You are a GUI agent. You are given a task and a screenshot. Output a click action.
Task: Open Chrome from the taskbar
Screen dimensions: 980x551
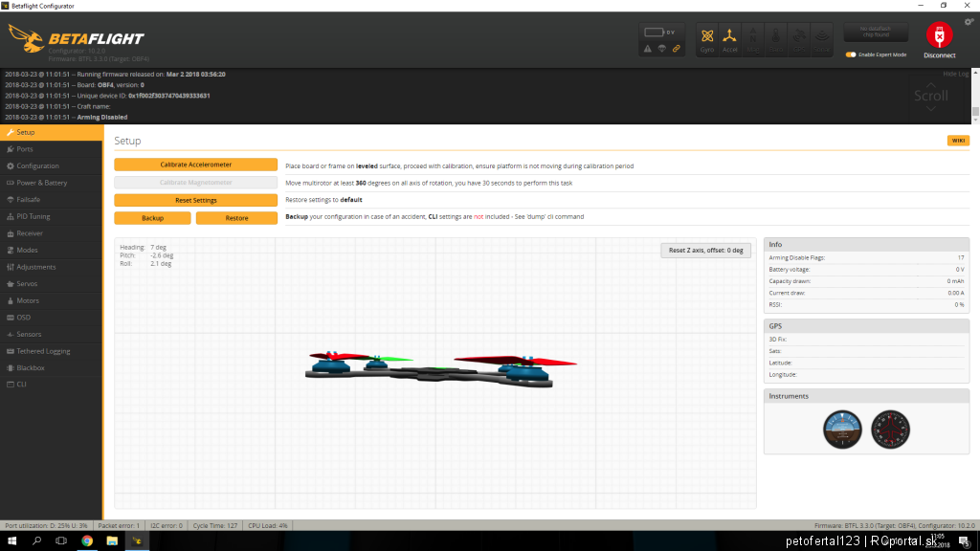[87, 541]
